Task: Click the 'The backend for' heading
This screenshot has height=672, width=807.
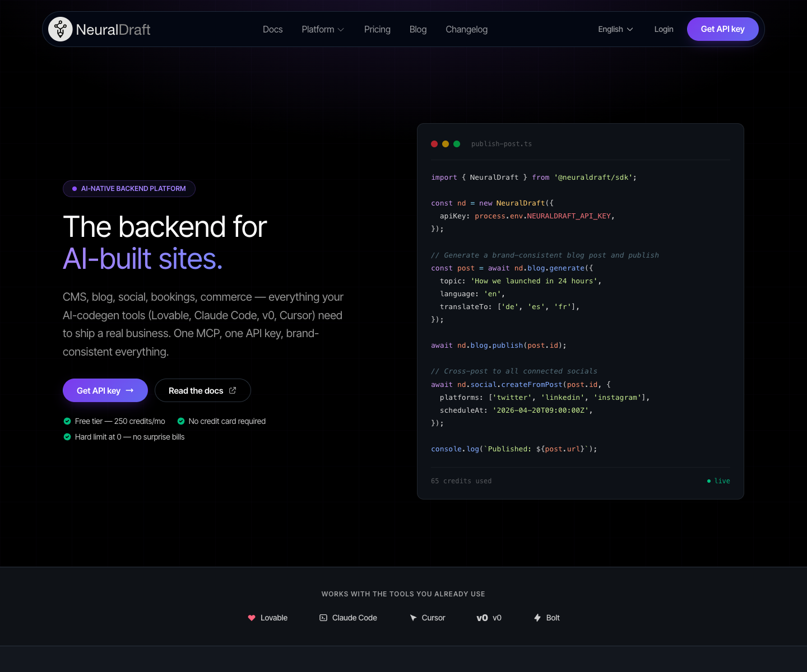Action: point(165,227)
